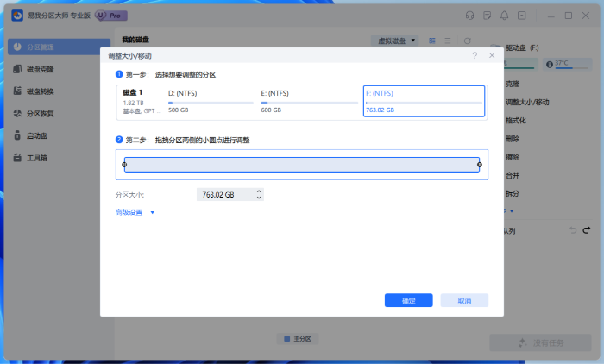Click the 取消 cancel button
604x364 pixels.
tap(464, 300)
